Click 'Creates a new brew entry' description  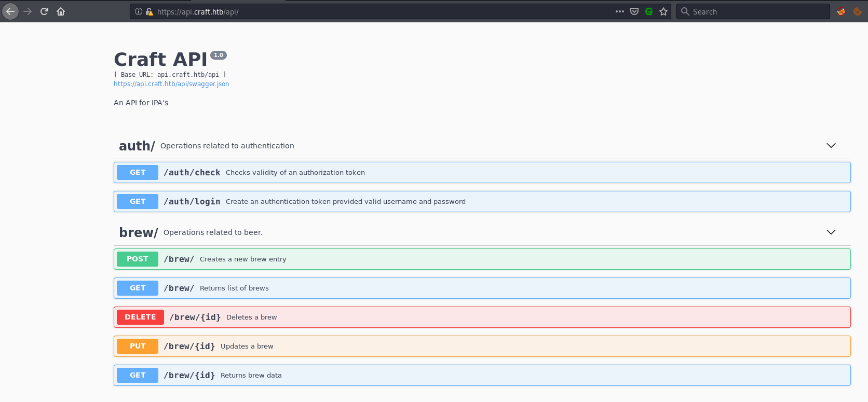coord(243,259)
